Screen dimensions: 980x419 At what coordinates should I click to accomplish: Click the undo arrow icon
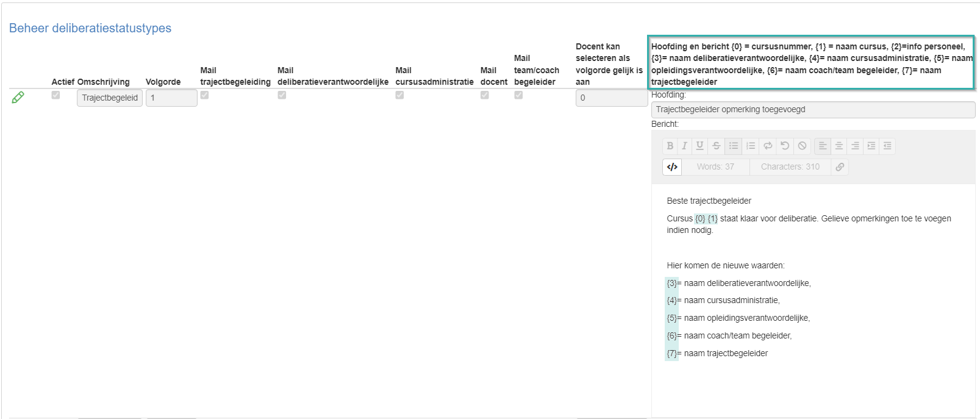(785, 146)
